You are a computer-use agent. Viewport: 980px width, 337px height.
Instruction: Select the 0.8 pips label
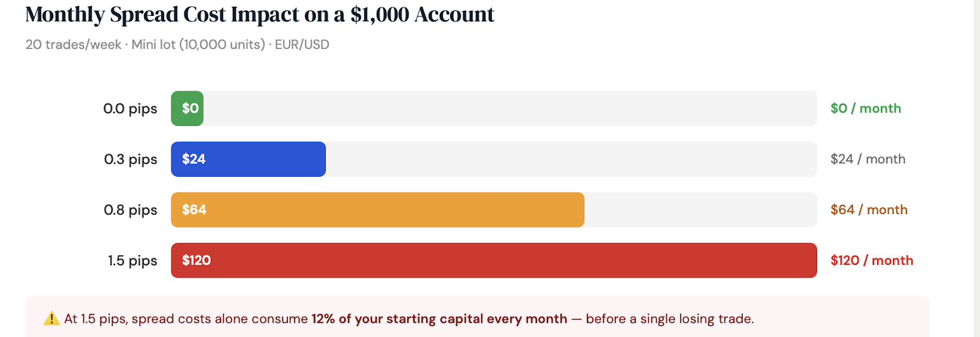(x=130, y=210)
